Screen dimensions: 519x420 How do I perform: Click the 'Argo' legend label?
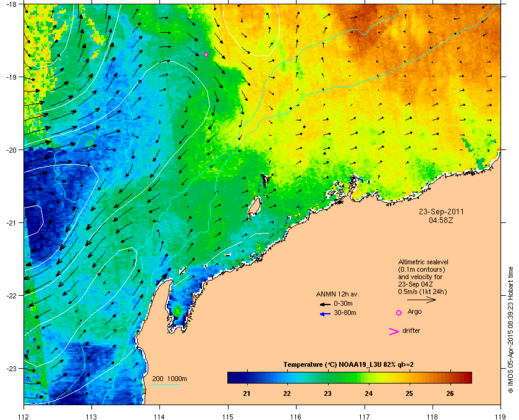pyautogui.click(x=415, y=312)
